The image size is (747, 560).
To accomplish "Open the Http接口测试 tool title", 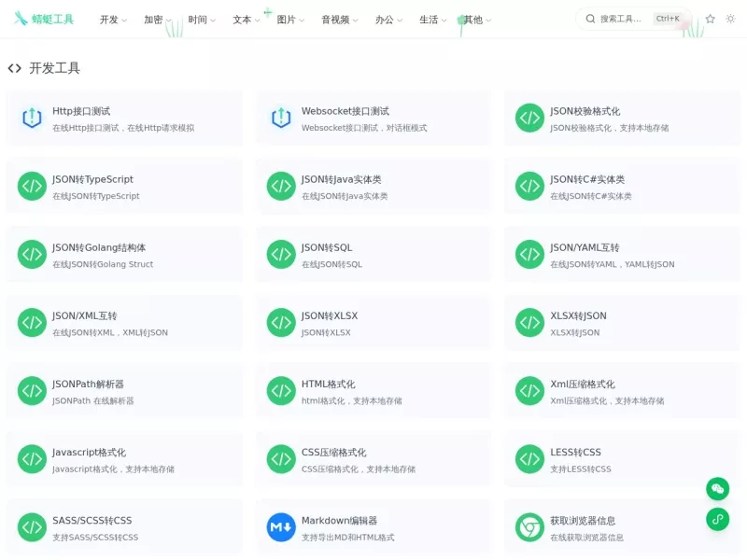I will 81,111.
